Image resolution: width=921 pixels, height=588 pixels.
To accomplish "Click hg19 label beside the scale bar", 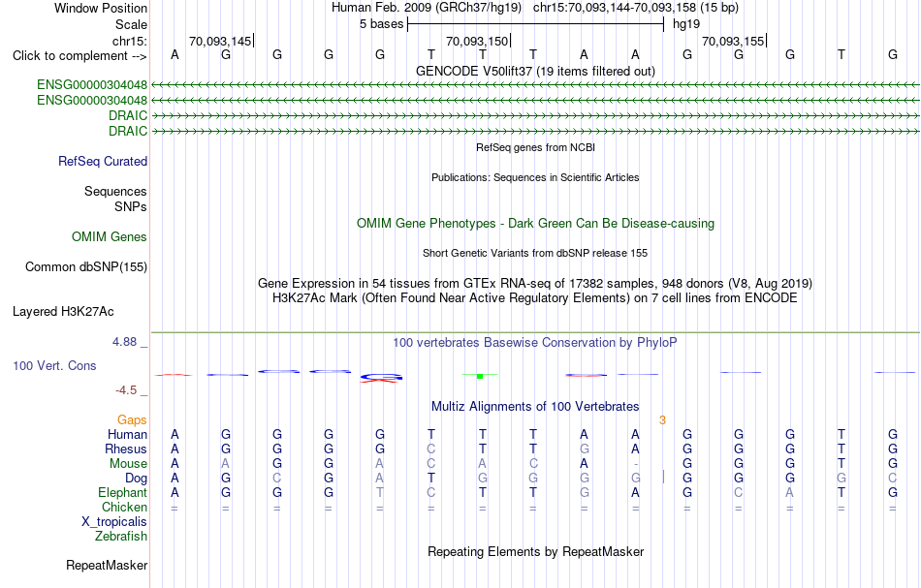I will (686, 24).
